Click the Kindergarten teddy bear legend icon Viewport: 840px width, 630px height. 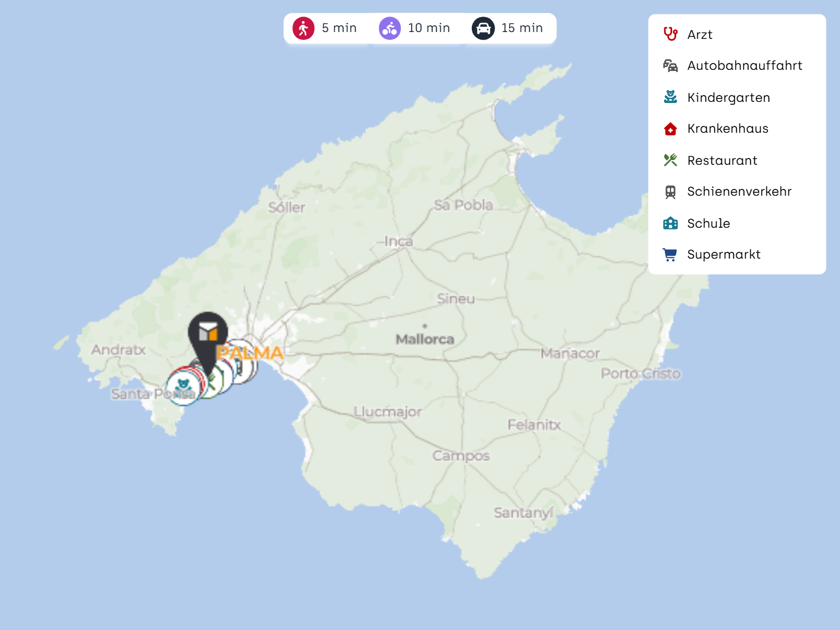coord(671,97)
